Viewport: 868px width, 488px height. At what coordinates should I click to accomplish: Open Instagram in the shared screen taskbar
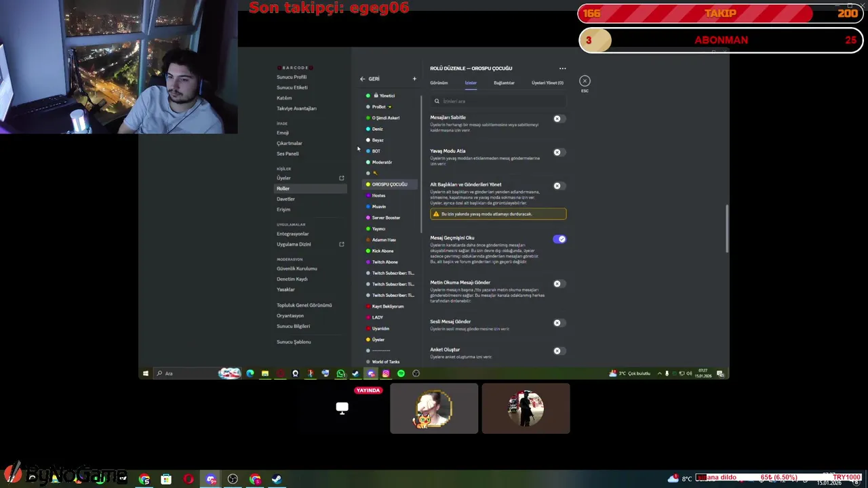pyautogui.click(x=386, y=373)
